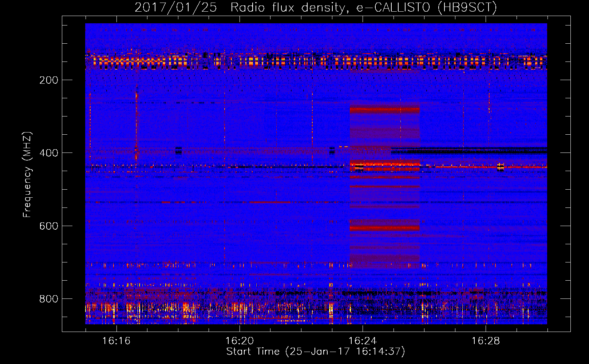Click the 16:16 time tick label
The width and height of the screenshot is (589, 364).
point(116,341)
